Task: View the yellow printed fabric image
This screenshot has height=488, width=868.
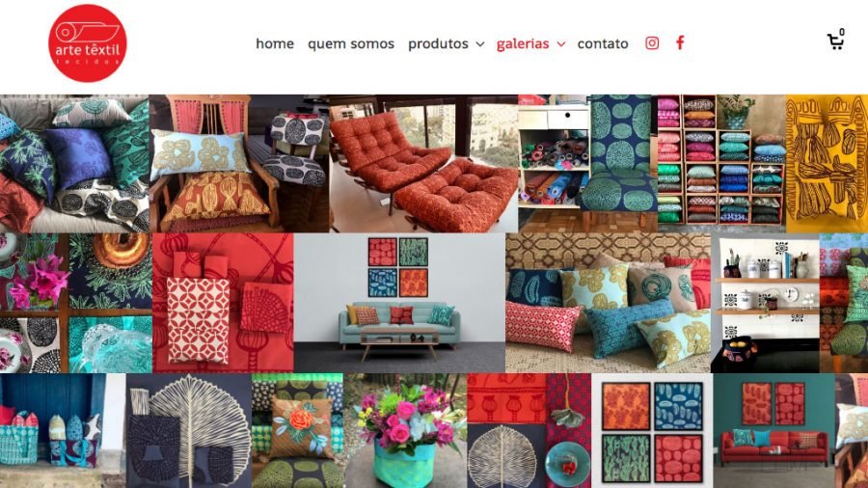Action: point(827,163)
